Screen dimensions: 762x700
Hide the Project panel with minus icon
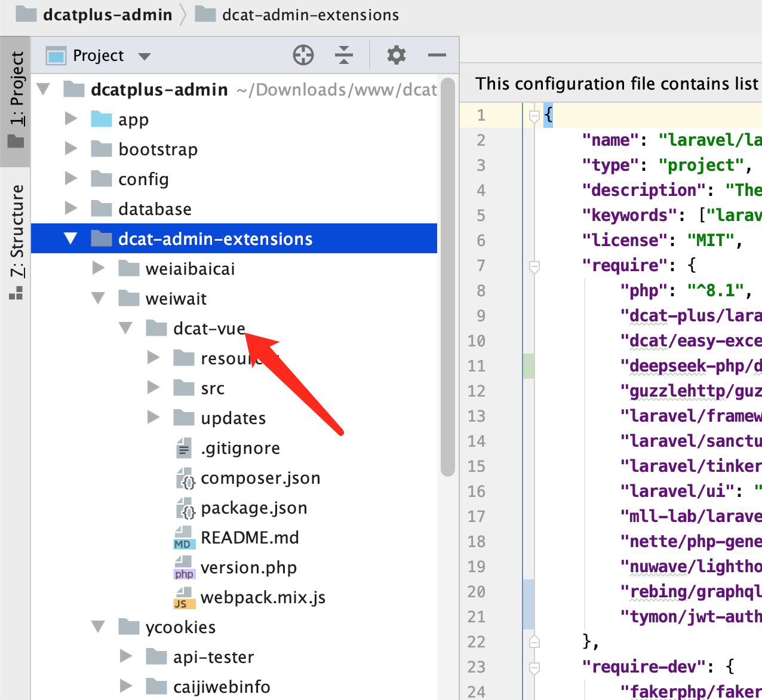click(x=437, y=55)
